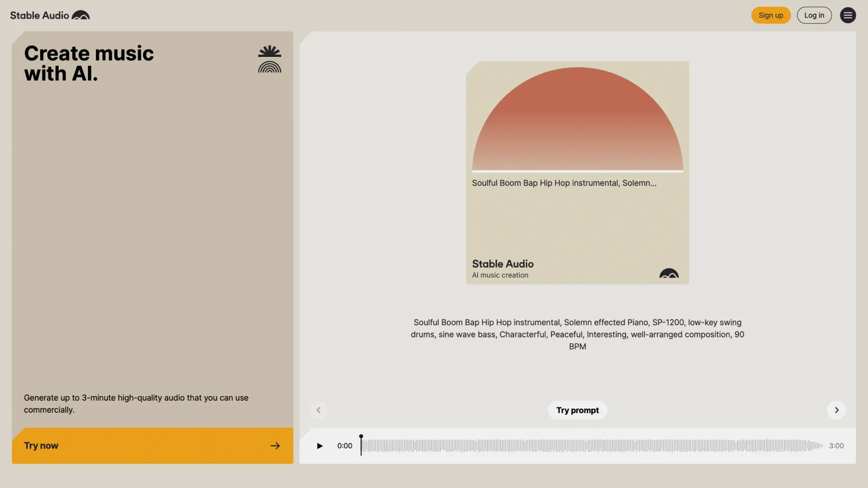Viewport: 868px width, 488px height.
Task: Click the Try prompt button
Action: pyautogui.click(x=577, y=410)
